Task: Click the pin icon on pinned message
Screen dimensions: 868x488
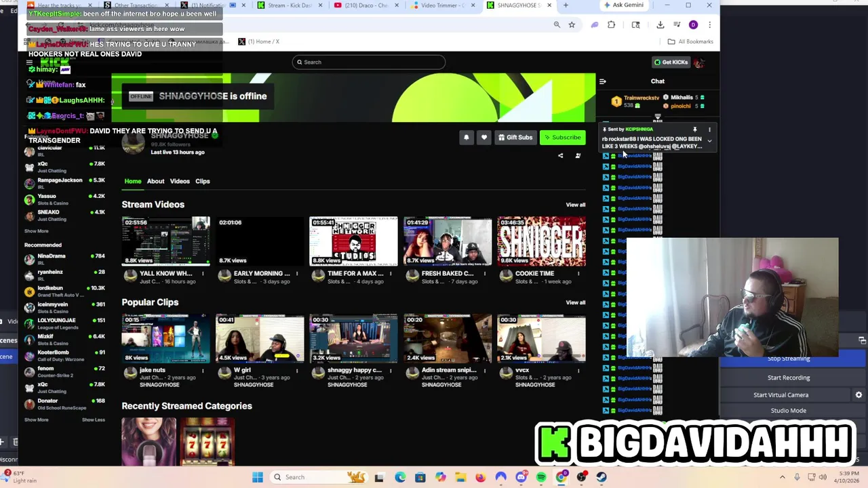Action: [x=694, y=129]
